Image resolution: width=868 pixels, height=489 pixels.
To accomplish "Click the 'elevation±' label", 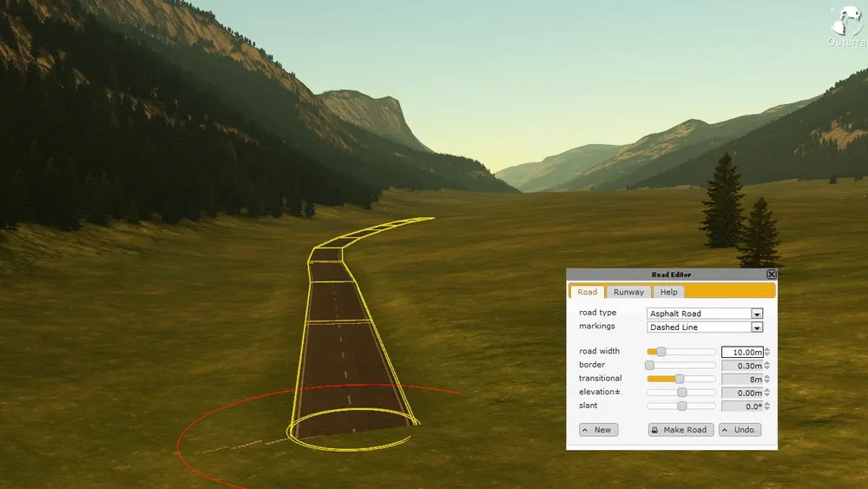I will [x=600, y=392].
